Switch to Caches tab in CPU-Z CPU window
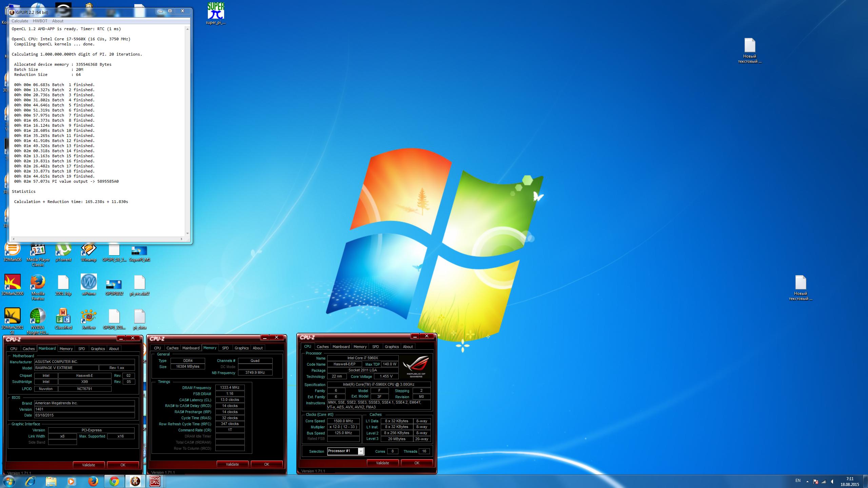 click(322, 347)
